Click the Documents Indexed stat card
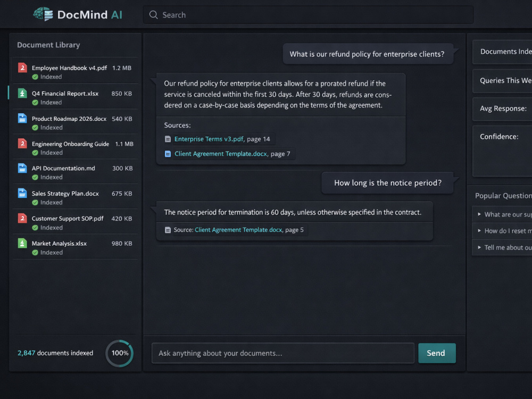The image size is (532, 399). tap(502, 52)
